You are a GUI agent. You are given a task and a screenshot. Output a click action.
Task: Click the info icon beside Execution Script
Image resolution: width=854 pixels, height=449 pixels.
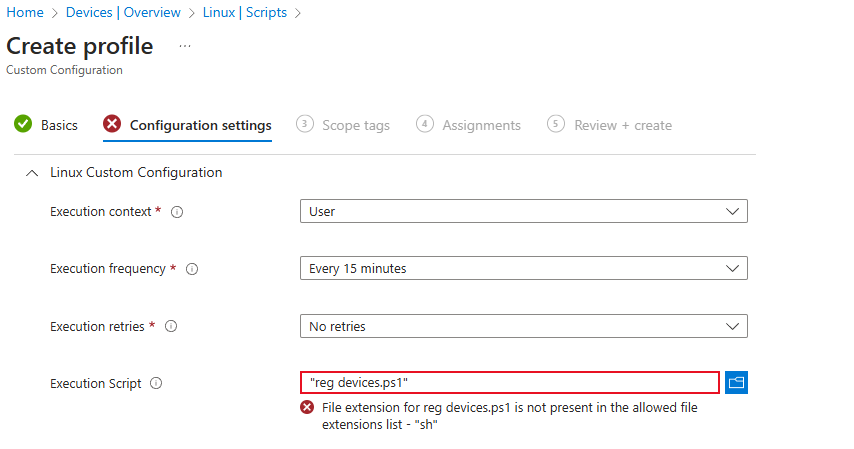coord(156,383)
